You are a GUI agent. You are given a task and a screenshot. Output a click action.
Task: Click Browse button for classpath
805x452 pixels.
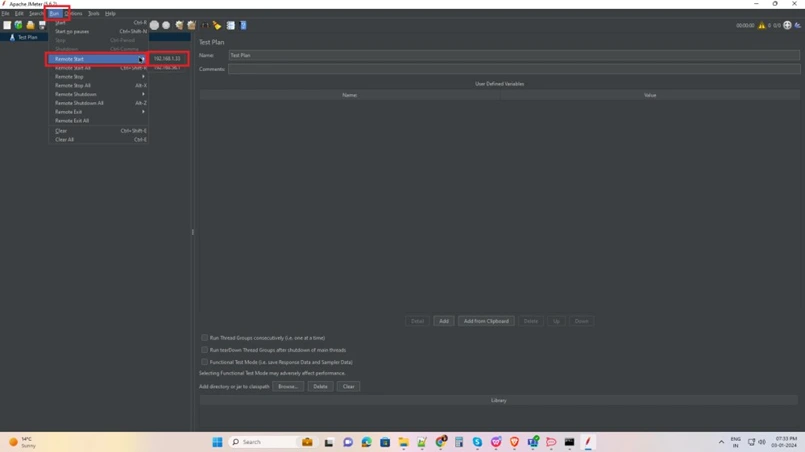288,386
